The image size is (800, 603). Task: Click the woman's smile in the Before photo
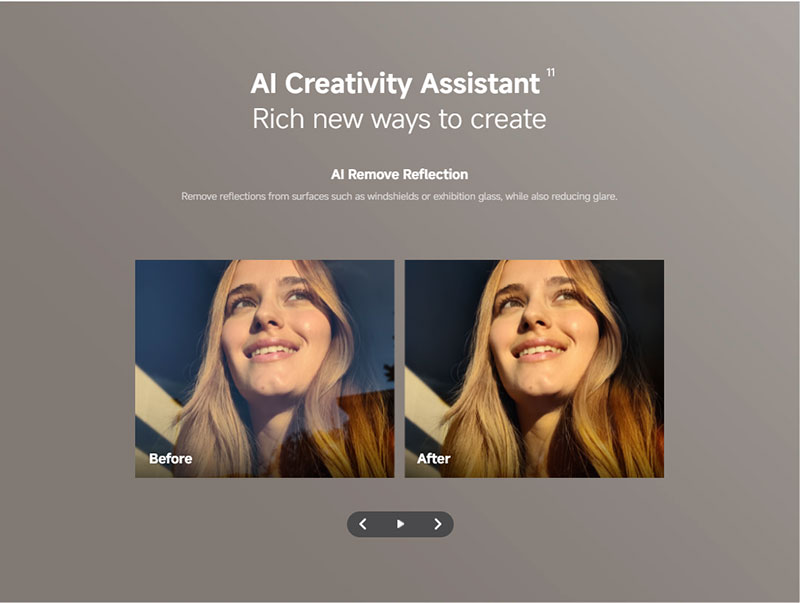(x=271, y=351)
